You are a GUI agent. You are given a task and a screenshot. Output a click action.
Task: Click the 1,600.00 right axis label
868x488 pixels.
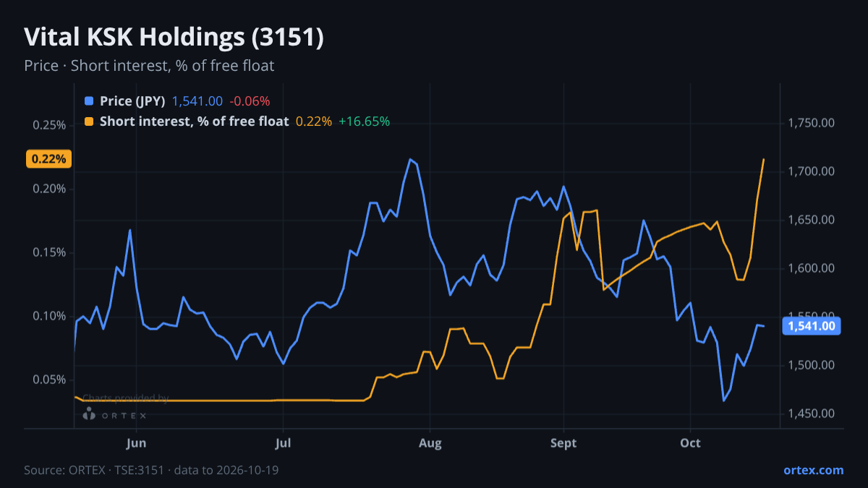pos(812,268)
